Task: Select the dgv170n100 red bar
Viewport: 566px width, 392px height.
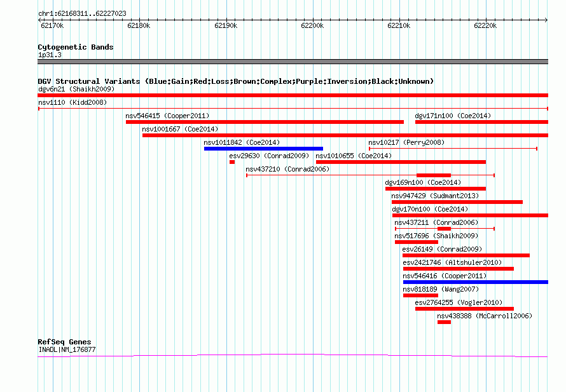Action: (471, 215)
